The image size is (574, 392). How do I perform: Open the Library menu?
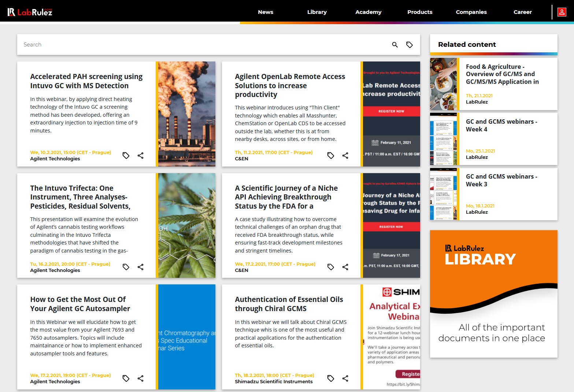point(317,12)
